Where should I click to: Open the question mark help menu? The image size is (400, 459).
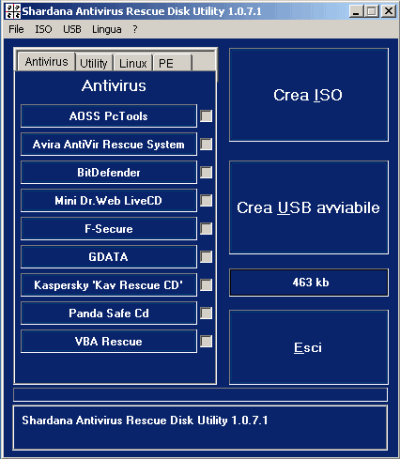pos(135,29)
